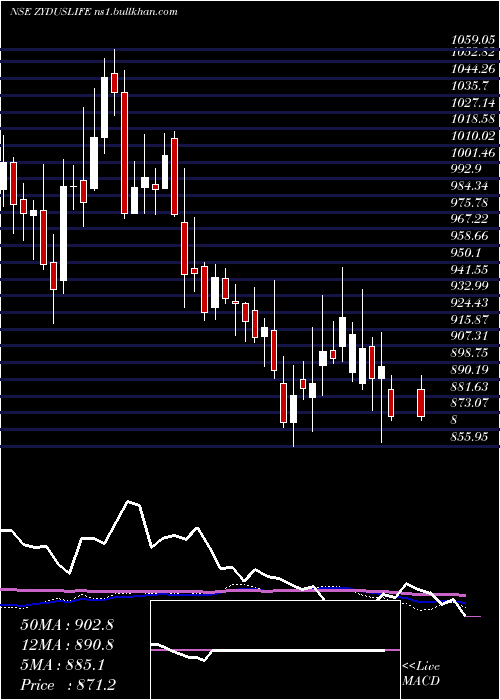This screenshot has height=700, width=500.
Task: Select the 1010.02 price level label
Action: pyautogui.click(x=472, y=136)
